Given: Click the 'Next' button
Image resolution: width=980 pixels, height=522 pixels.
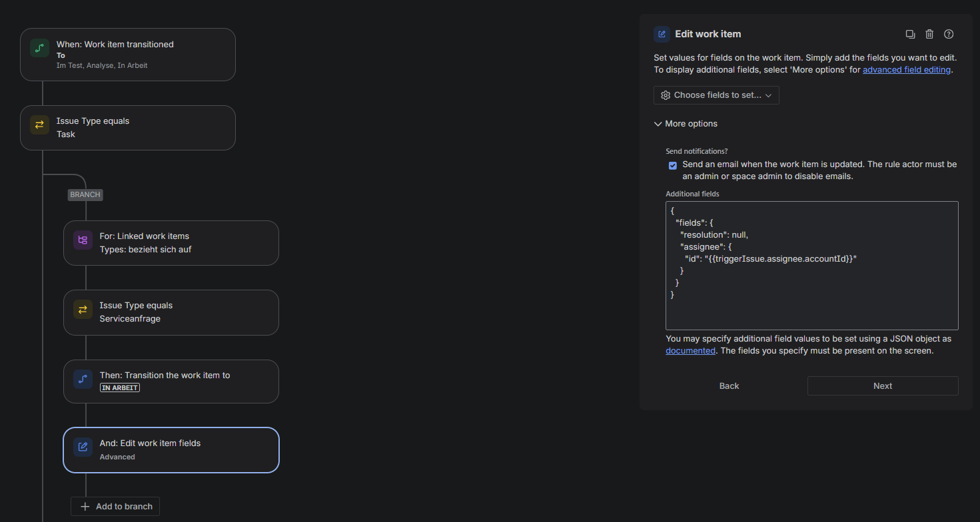Looking at the screenshot, I should [883, 386].
